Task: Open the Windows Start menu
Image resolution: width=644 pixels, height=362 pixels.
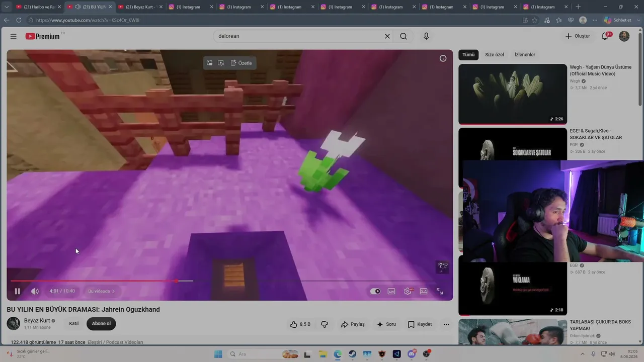Action: click(x=218, y=354)
